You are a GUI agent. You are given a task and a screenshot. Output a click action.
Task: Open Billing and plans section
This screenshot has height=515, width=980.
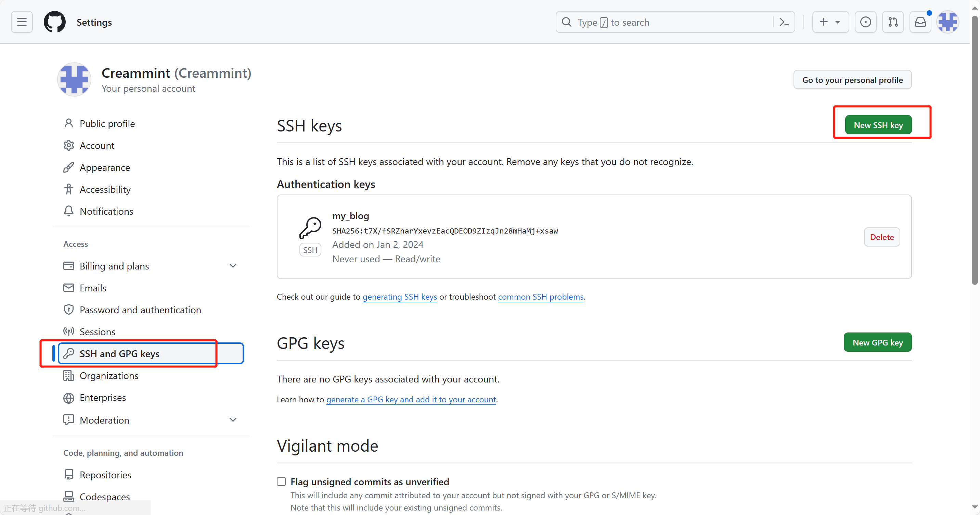click(151, 266)
